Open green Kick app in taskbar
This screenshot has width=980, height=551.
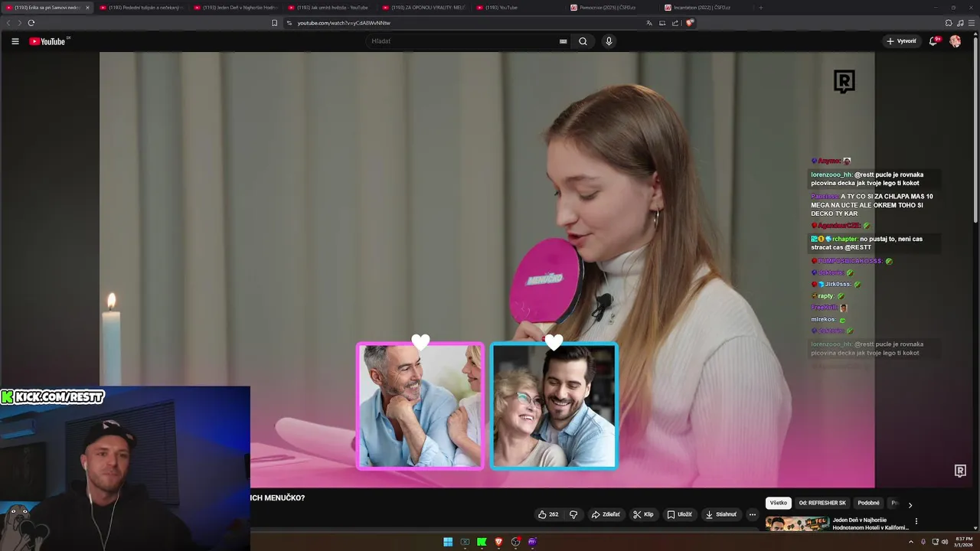pos(482,542)
